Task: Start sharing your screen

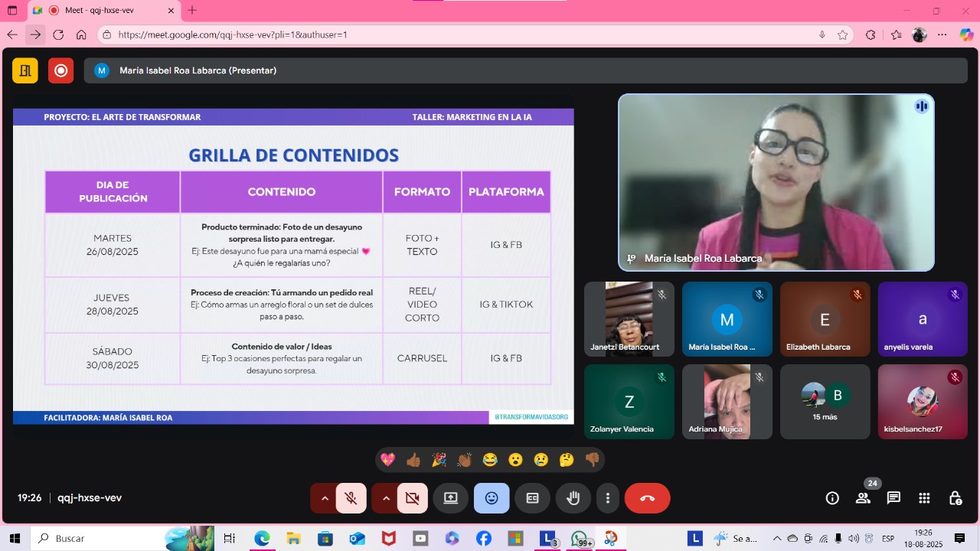Action: point(450,498)
